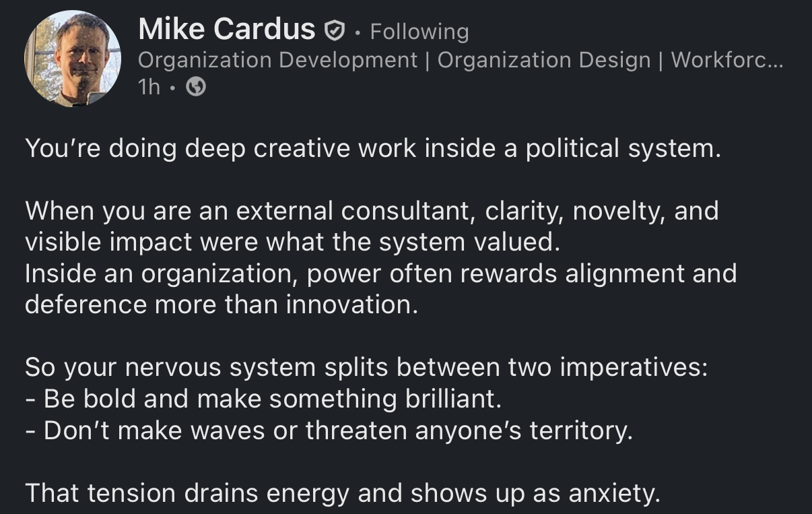Viewport: 812px width, 514px height.
Task: Select the line starting "When you are an external"
Action: (x=372, y=211)
